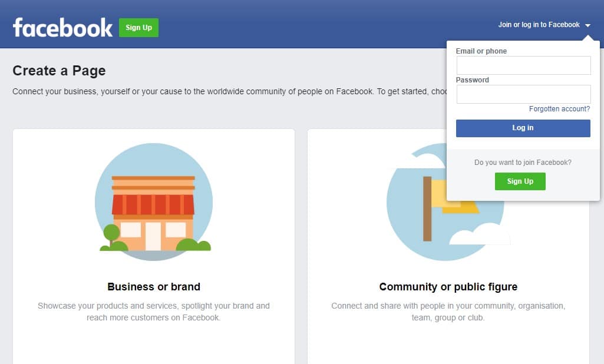Click the 'Business or brand' title text
The width and height of the screenshot is (604, 364).
154,286
